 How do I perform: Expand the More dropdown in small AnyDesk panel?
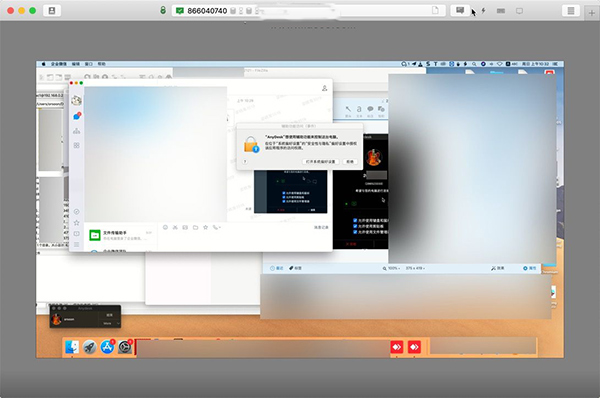pyautogui.click(x=111, y=323)
